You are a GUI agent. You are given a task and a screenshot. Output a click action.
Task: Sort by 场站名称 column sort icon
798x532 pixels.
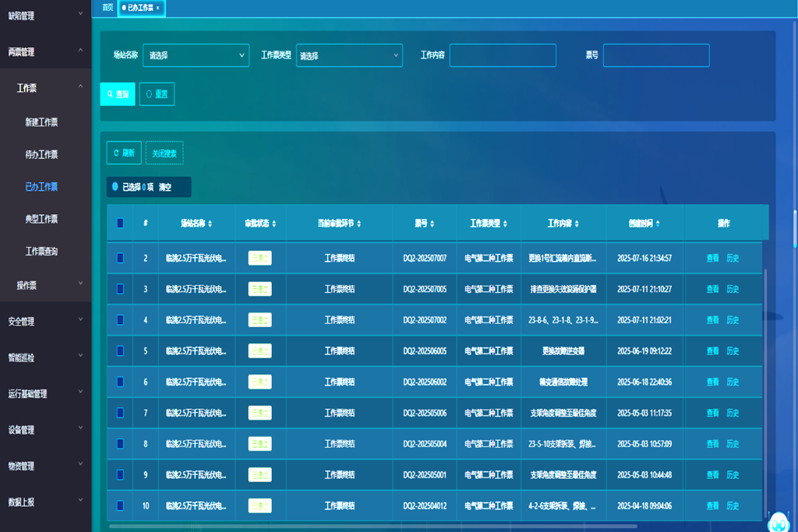pyautogui.click(x=210, y=224)
